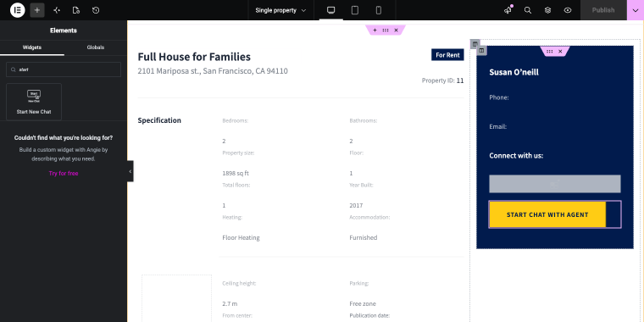Collapse the Elements side panel

[130, 171]
